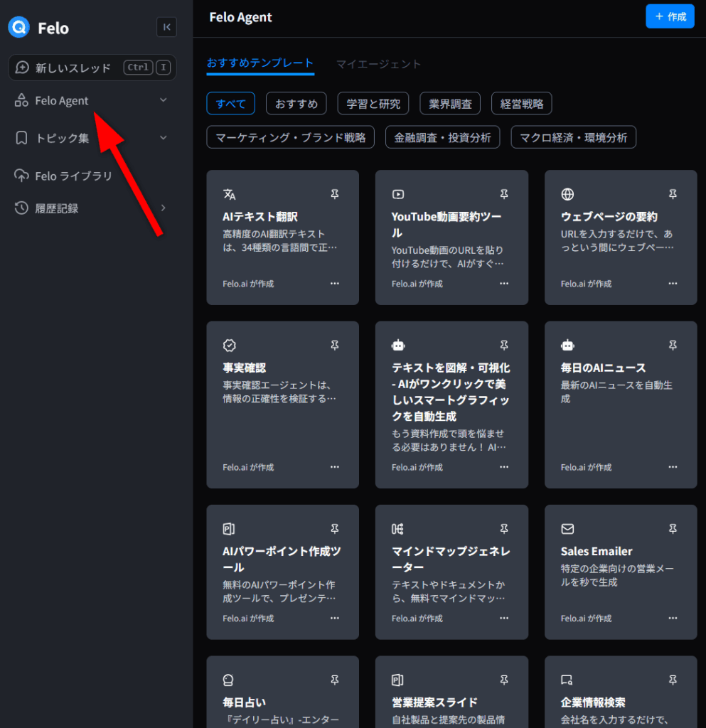This screenshot has height=728, width=706.
Task: Filter by マーケティング・ブランド戦略
Action: (291, 137)
